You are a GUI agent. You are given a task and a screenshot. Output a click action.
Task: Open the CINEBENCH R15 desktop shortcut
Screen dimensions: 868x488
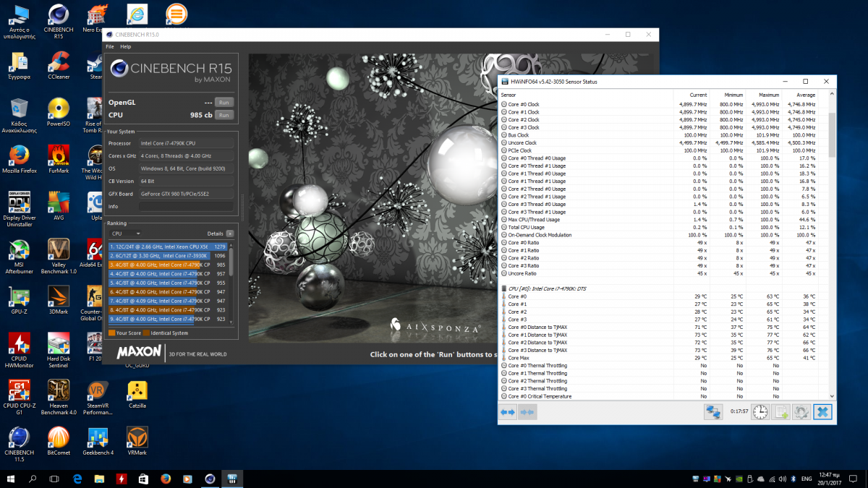[58, 22]
